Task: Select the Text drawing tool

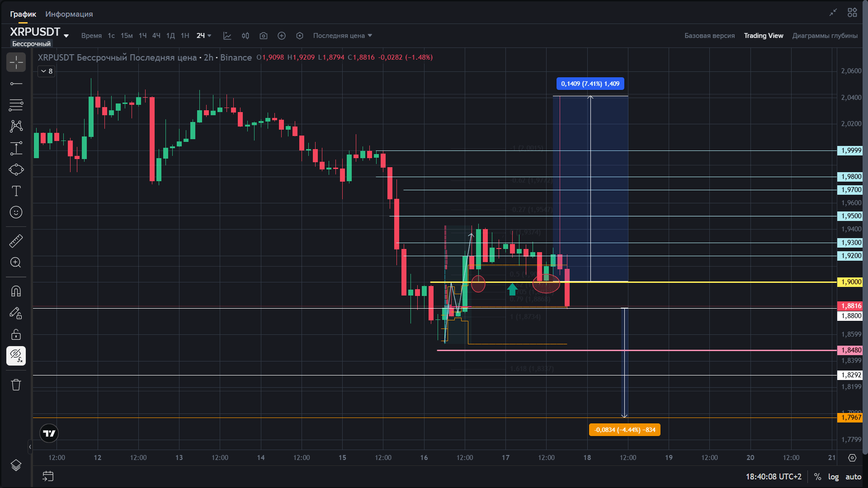Action: click(x=16, y=191)
